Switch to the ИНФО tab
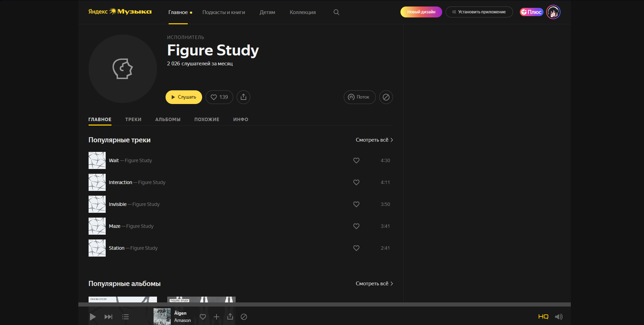The image size is (644, 325). 241,119
